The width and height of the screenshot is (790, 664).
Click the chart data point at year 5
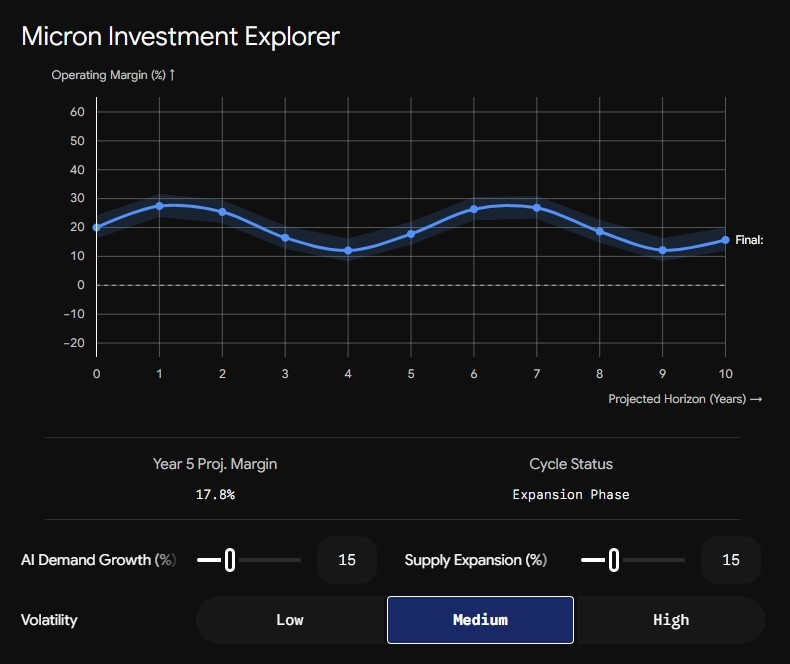coord(411,234)
